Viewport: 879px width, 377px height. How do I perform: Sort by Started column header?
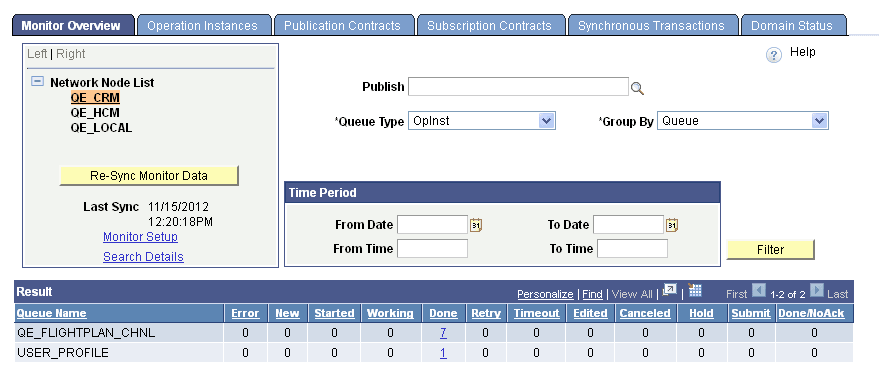[334, 313]
